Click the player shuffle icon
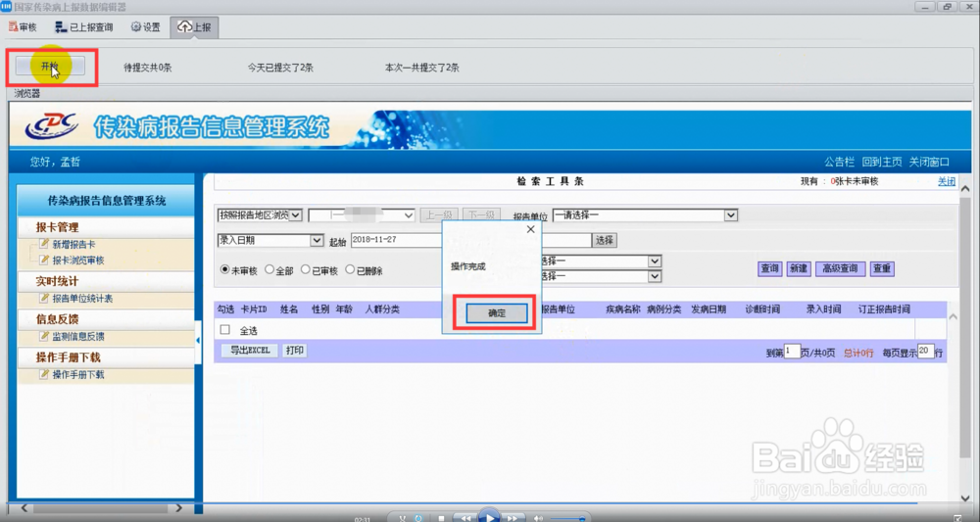The width and height of the screenshot is (980, 522). pyautogui.click(x=403, y=518)
